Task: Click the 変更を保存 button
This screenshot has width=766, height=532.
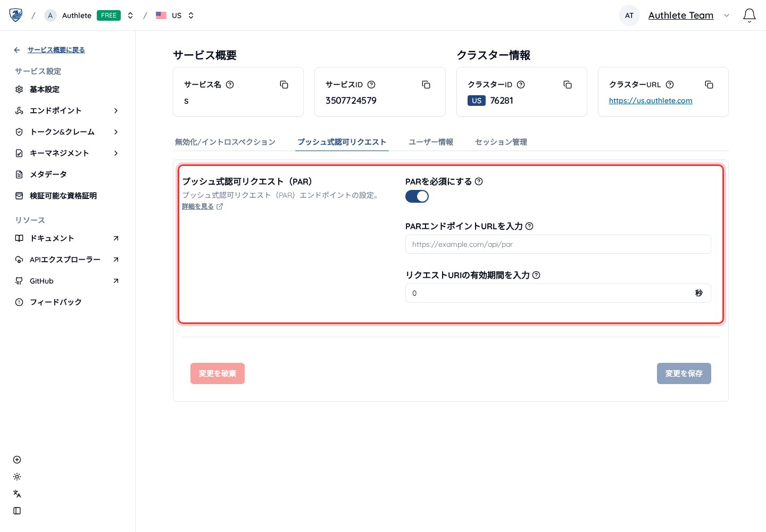Action: 684,373
